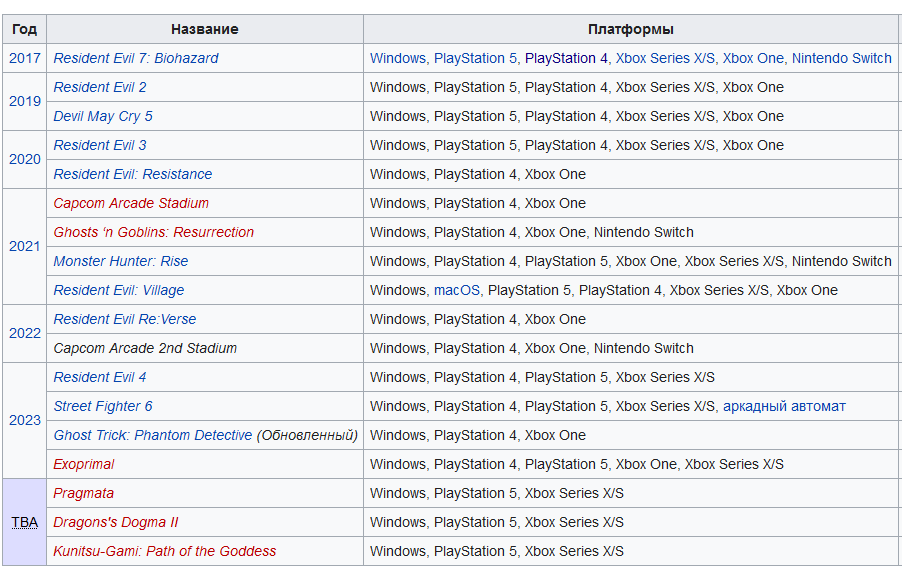Open Resident Evil: Village article
This screenshot has width=902, height=572.
click(x=119, y=290)
